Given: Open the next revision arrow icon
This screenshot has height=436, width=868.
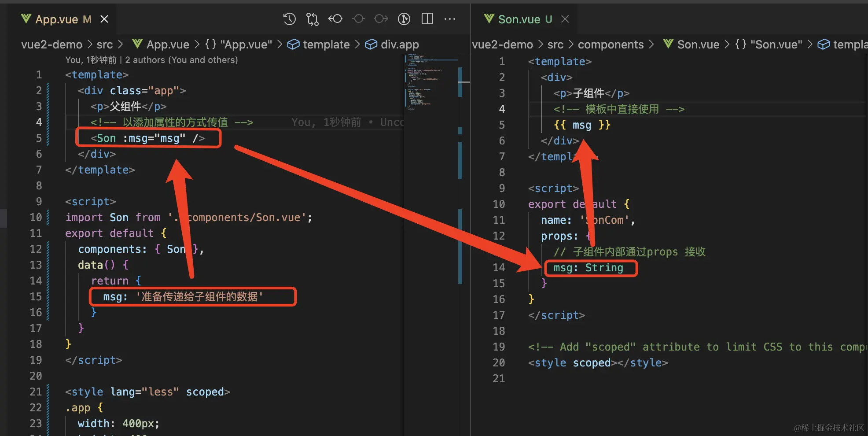Looking at the screenshot, I should pyautogui.click(x=381, y=19).
